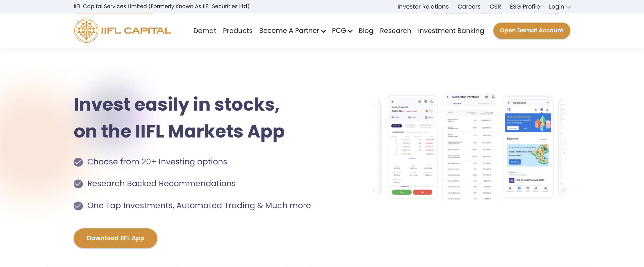The height and width of the screenshot is (267, 644).
Task: Click the IIFL Capital logo
Action: click(x=123, y=31)
